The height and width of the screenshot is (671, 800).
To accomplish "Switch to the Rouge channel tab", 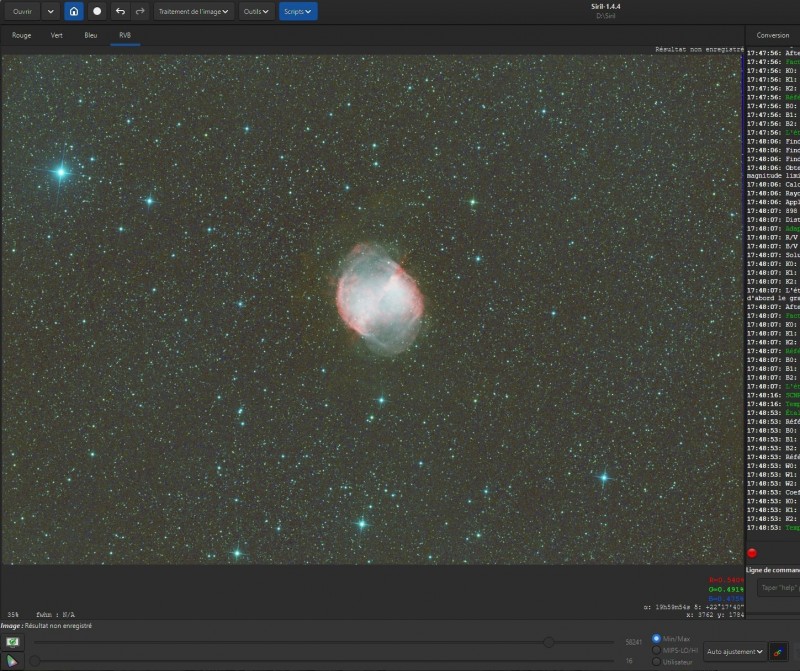I will (21, 35).
